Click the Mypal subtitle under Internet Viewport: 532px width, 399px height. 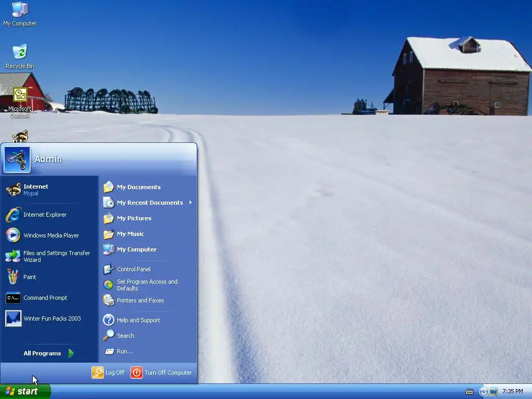(31, 193)
